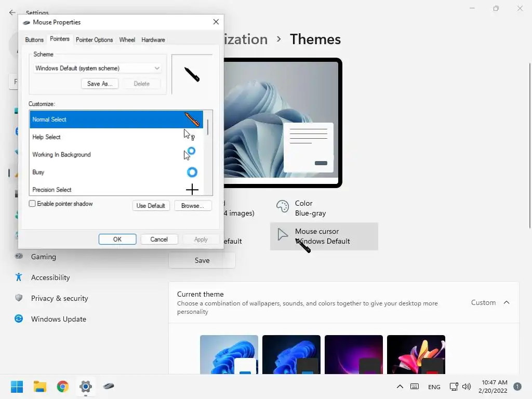Collapse the Current theme section chevron
The width and height of the screenshot is (532, 399).
point(507,302)
